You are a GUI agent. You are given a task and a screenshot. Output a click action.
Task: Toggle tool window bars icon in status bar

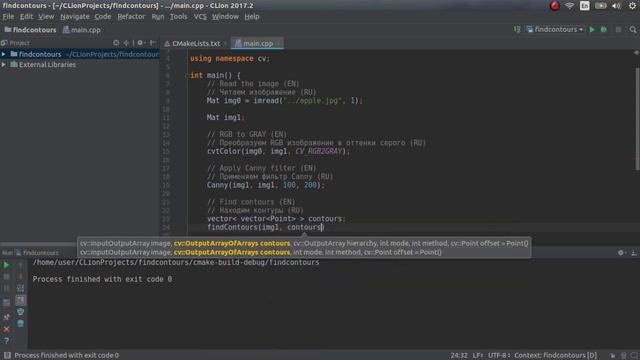coord(7,355)
